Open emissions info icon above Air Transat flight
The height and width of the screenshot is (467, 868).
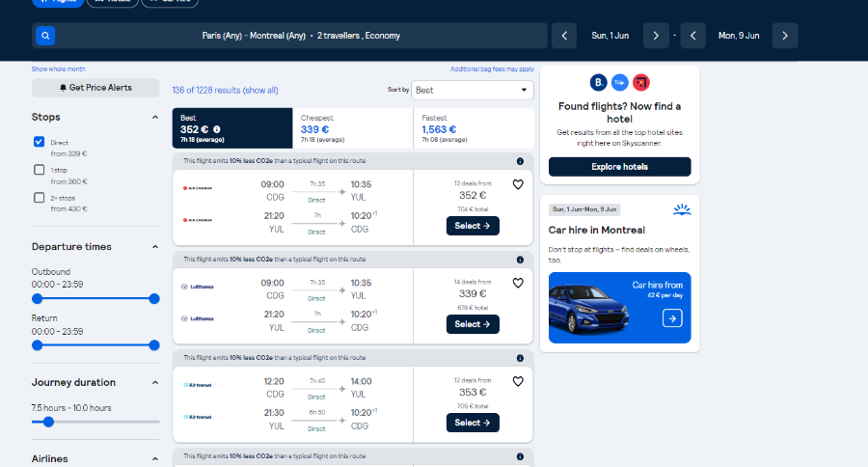(x=520, y=358)
